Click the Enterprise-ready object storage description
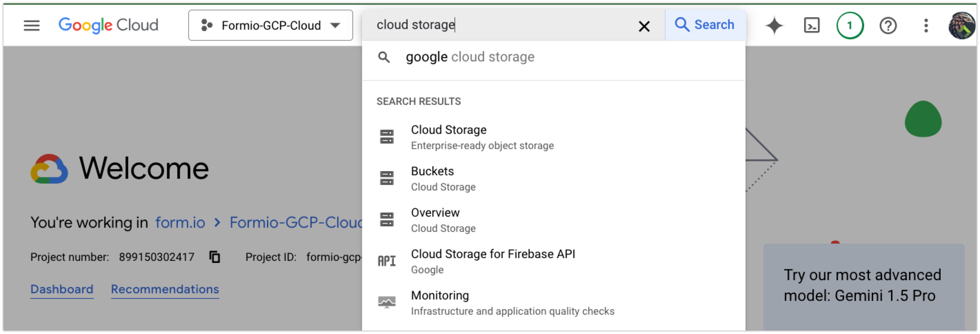 (482, 146)
